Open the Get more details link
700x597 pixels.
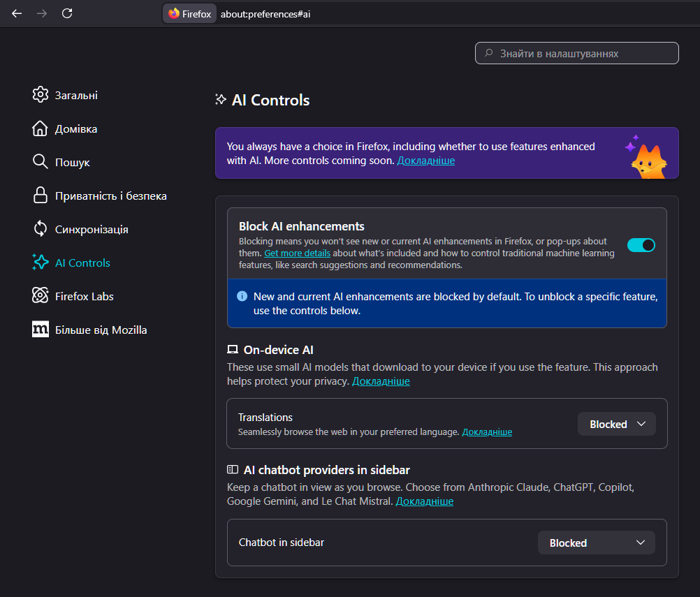(297, 253)
